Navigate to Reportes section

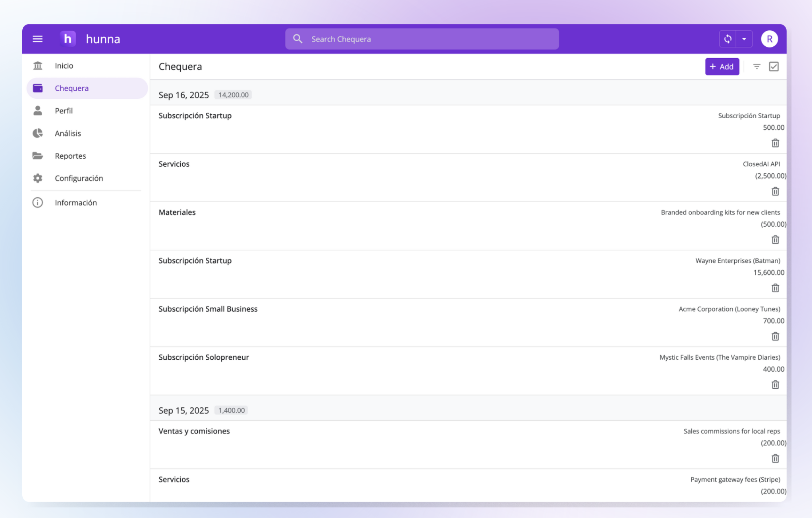click(70, 156)
